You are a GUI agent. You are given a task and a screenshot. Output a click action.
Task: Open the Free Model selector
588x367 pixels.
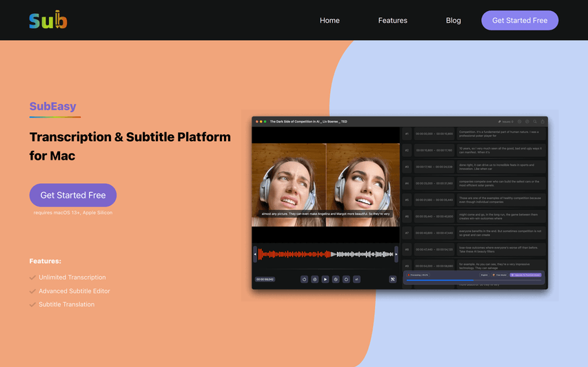499,275
